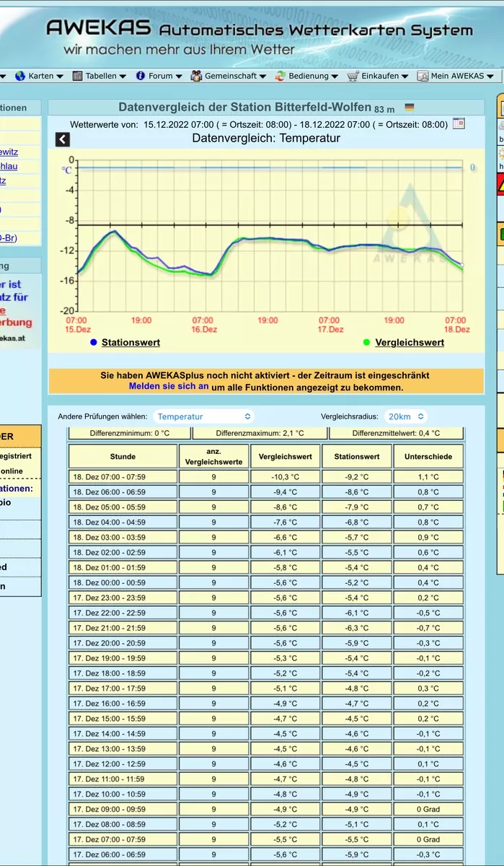
Task: Click '0 Grad' in the 09:00 - 09:59 row
Action: point(428,810)
